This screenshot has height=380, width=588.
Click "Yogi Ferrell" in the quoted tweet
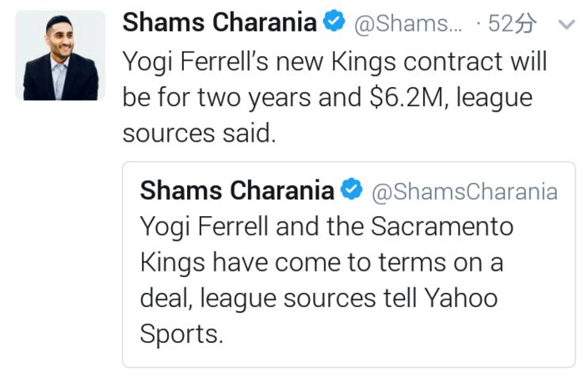click(204, 227)
